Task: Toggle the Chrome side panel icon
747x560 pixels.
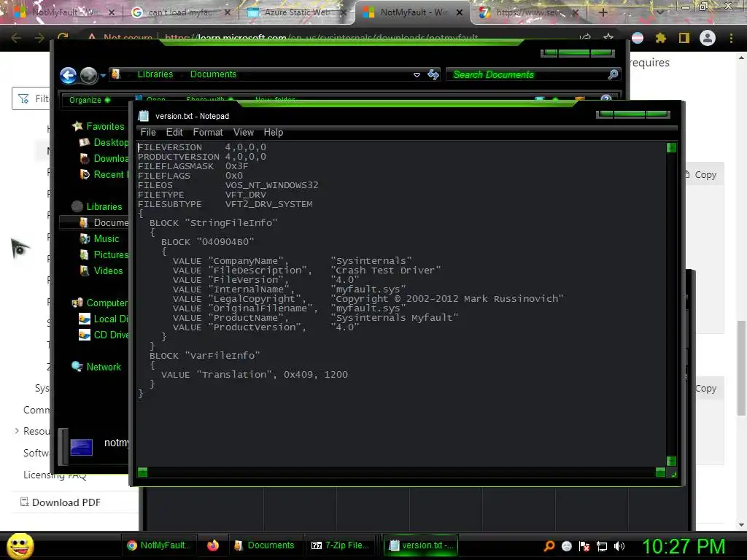Action: click(x=684, y=38)
